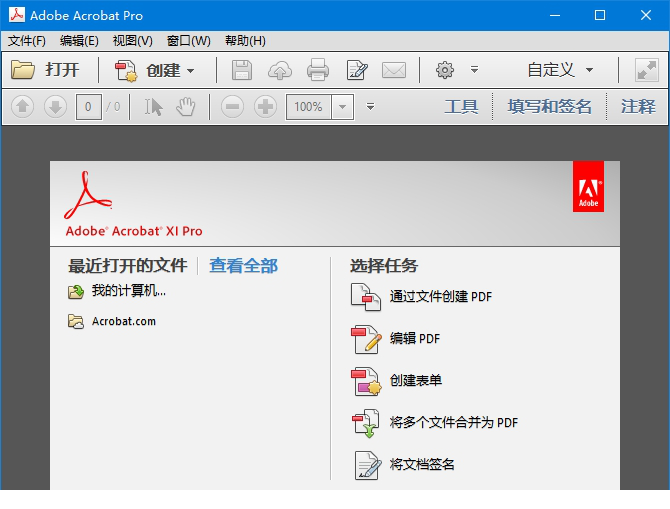Minimize the Adobe Acrobat Pro window
This screenshot has width=670, height=509.
(x=555, y=15)
